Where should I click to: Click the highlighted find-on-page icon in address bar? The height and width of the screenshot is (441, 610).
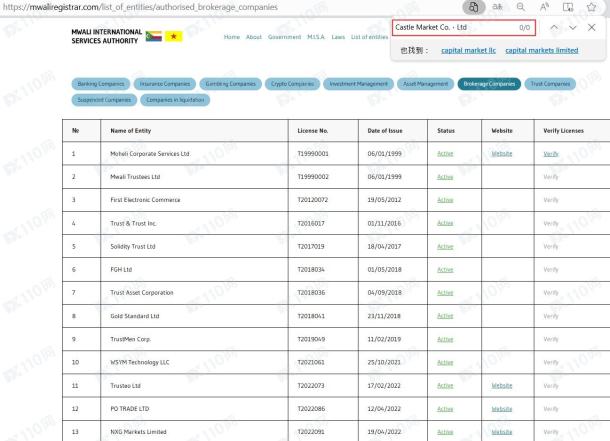click(x=473, y=7)
